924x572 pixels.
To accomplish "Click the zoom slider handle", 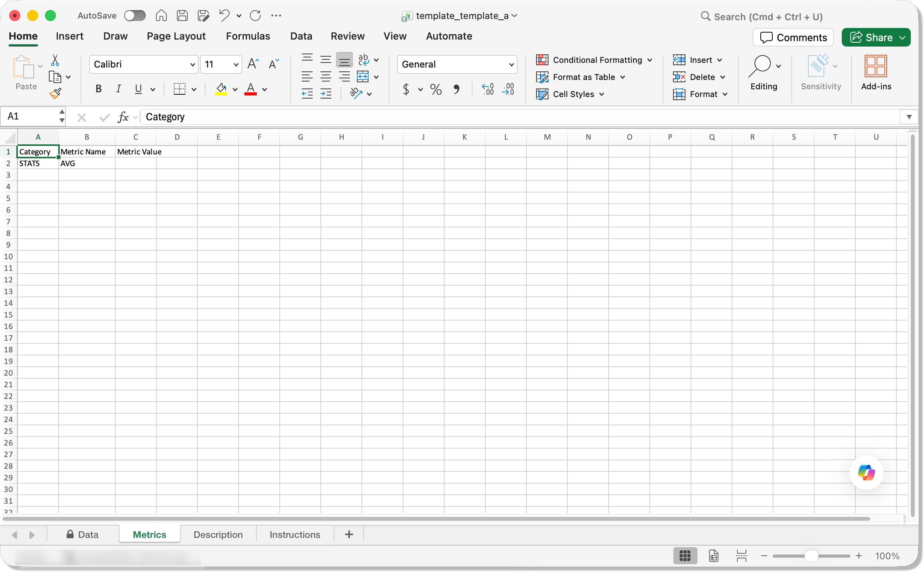I will click(811, 556).
